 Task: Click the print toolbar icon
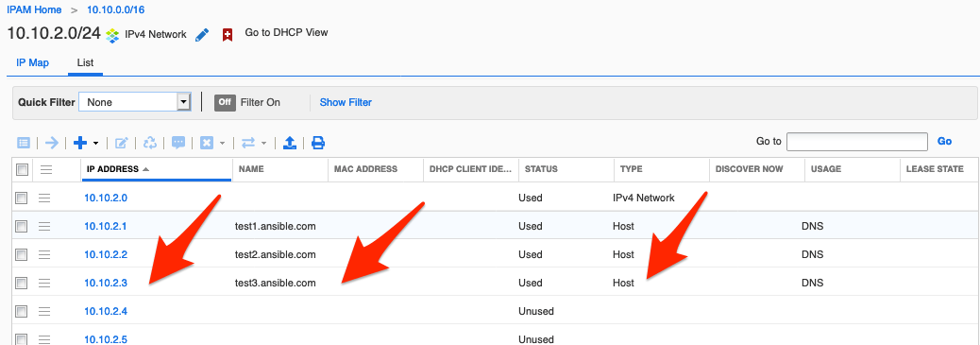(318, 143)
